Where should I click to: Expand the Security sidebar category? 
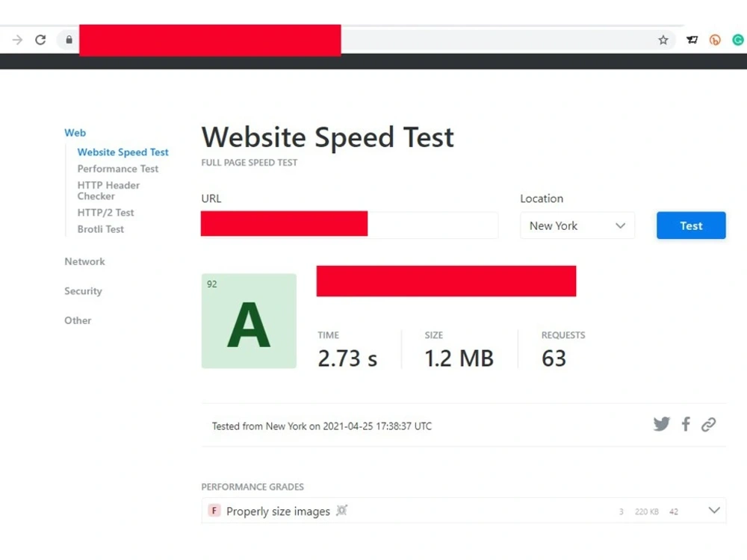[84, 291]
